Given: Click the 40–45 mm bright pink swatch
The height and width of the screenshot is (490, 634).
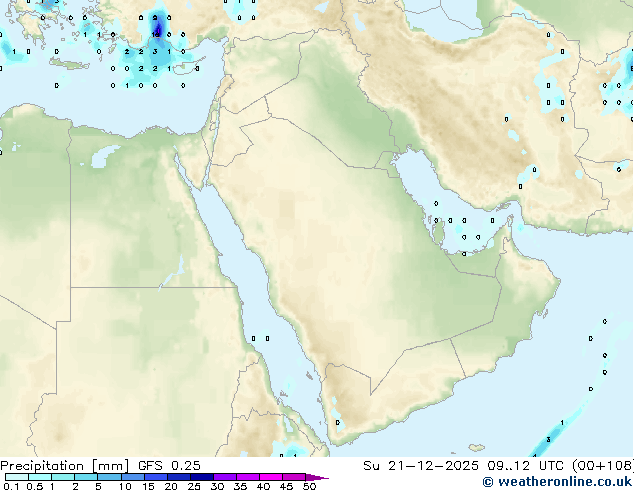Looking at the screenshot, I should click(271, 477).
